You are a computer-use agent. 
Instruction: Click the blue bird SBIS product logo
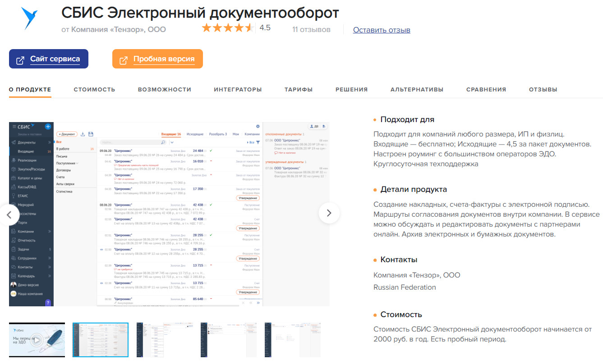[30, 18]
